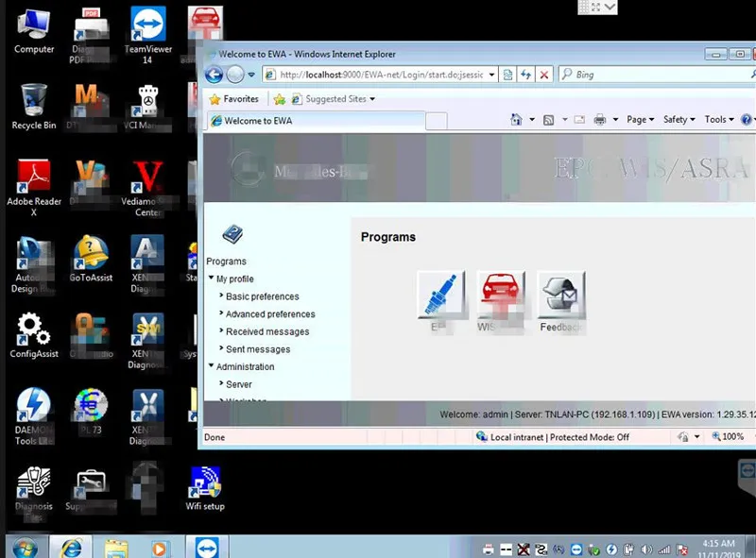Launch Vediamo Center shortcut
Screen dimensions: 756x558
click(x=147, y=189)
